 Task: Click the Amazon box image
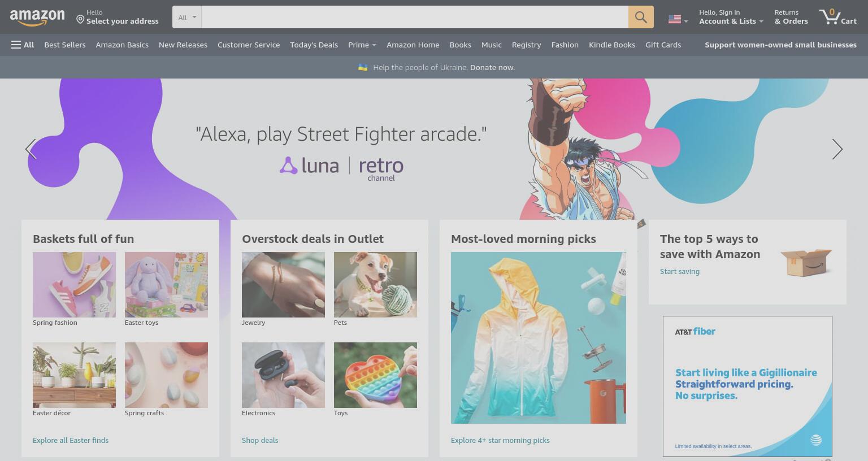[806, 263]
